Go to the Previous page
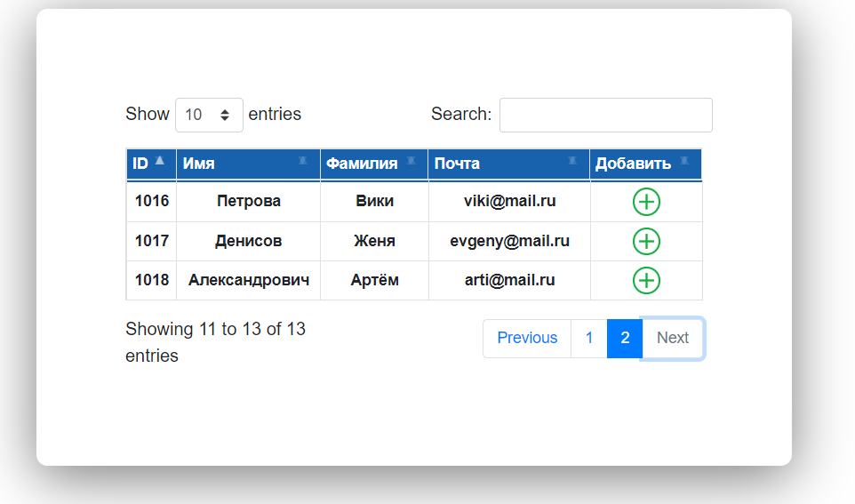Viewport: 855px width, 504px height. [x=527, y=338]
